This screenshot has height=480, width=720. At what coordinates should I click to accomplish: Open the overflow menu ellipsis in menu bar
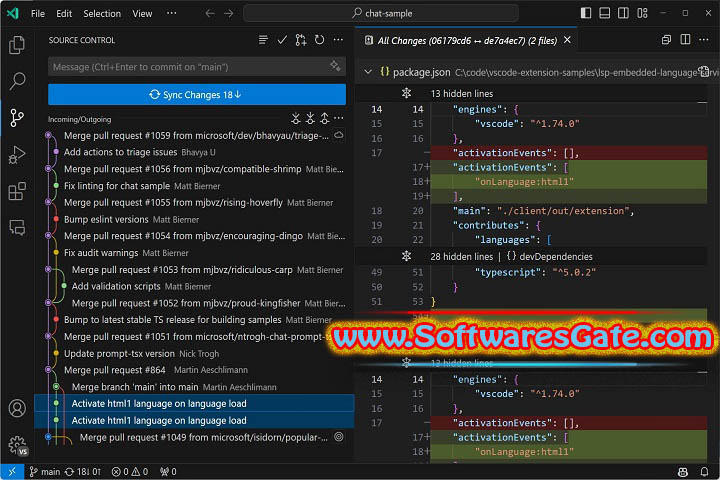coord(171,13)
